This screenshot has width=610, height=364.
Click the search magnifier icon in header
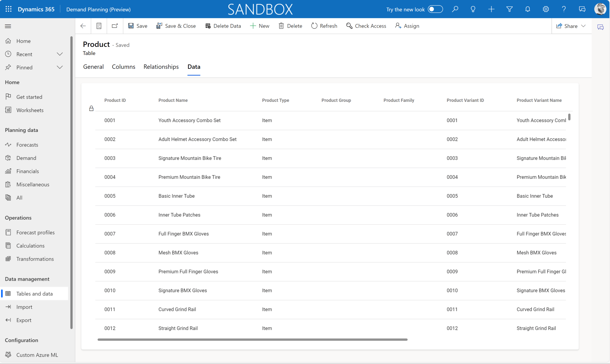pyautogui.click(x=455, y=9)
